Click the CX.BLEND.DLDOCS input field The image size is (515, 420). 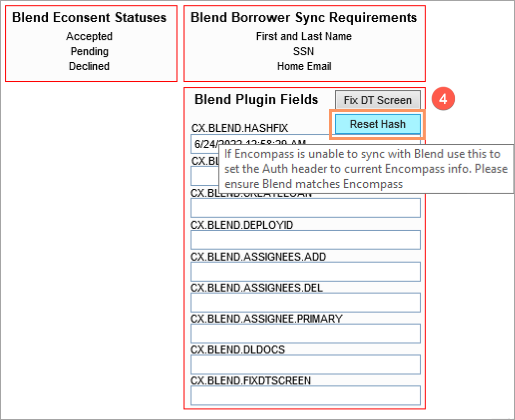pyautogui.click(x=306, y=364)
